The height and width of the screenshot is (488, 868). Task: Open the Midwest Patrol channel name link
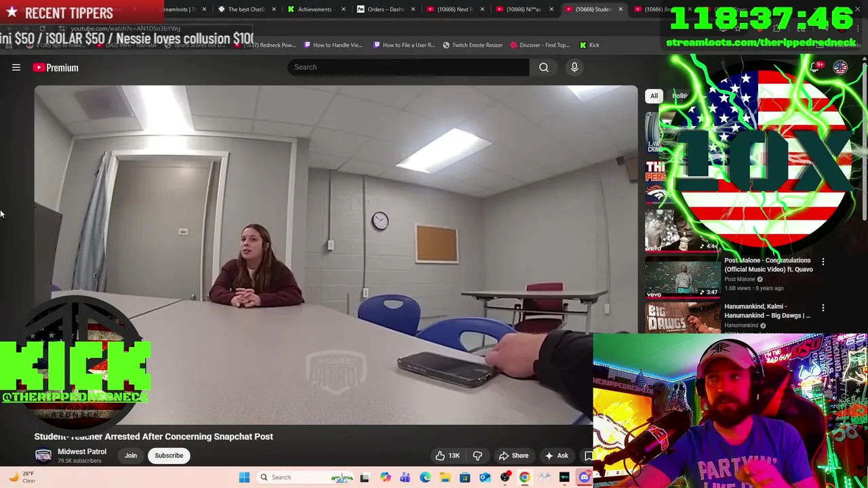[82, 451]
